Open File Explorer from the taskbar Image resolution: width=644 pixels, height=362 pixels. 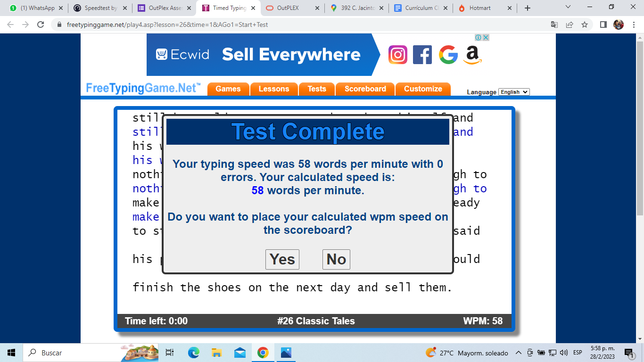(x=216, y=353)
